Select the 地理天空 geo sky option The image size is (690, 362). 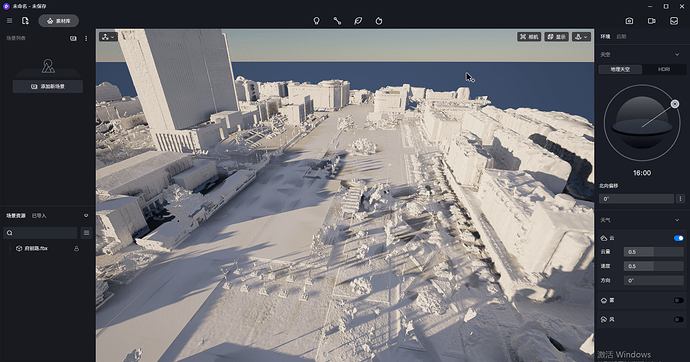[620, 69]
